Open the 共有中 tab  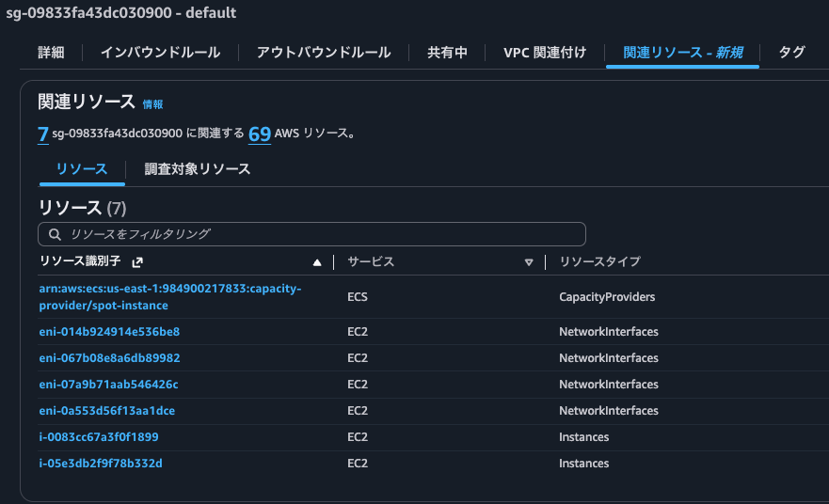(447, 53)
